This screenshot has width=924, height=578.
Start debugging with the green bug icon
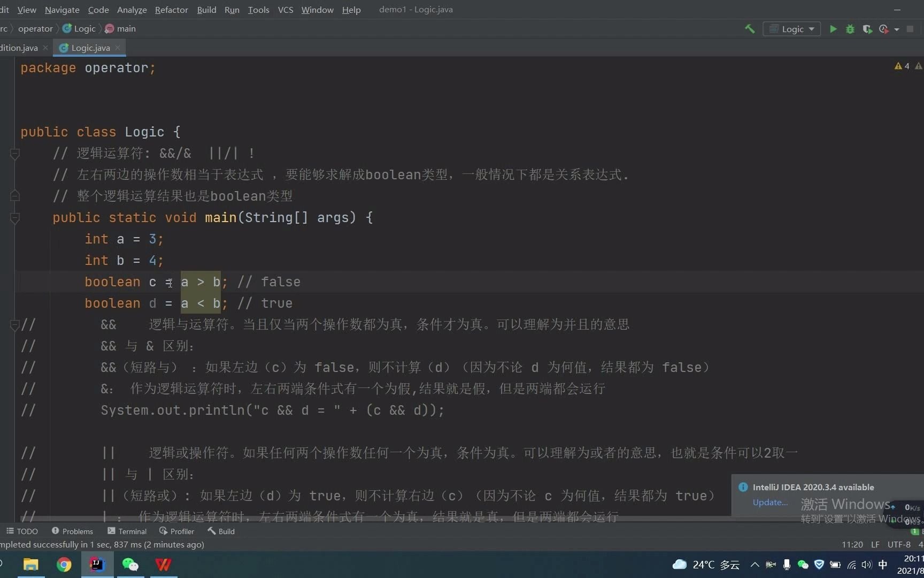coord(850,29)
